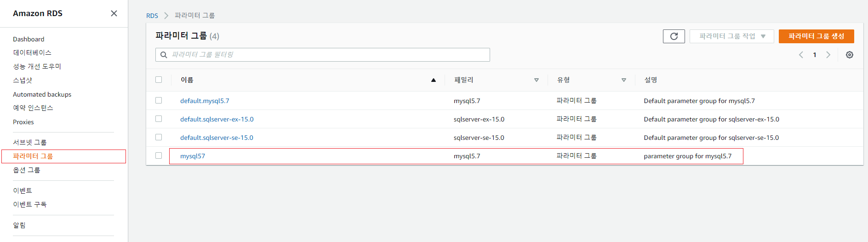Open 이벤트 in sidebar

tap(23, 191)
